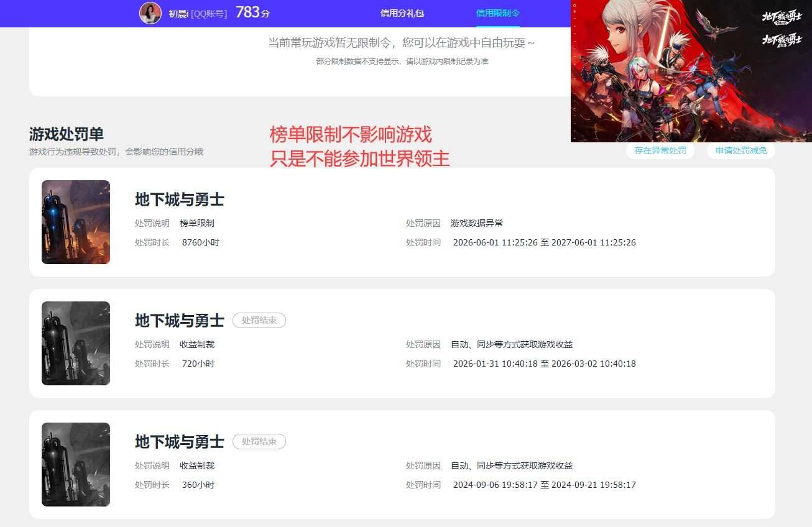Click game thumbnail of 720小时 penalty
The height and width of the screenshot is (527, 812).
tap(76, 343)
